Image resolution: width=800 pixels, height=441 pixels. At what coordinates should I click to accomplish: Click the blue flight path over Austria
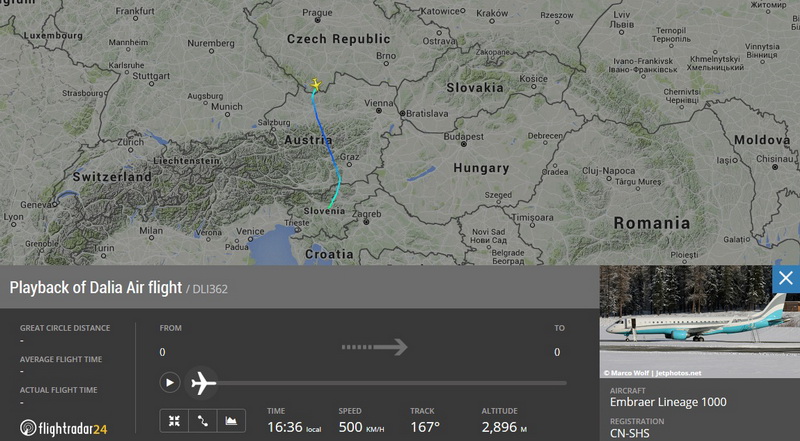(324, 137)
